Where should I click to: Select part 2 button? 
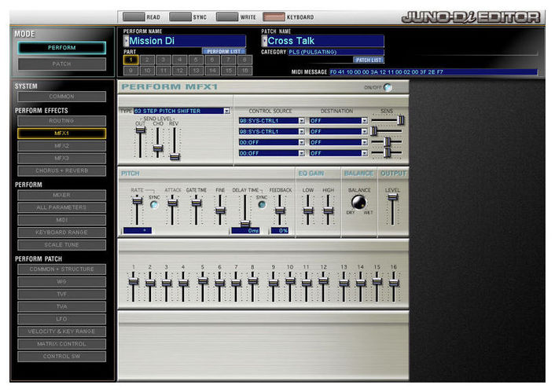[x=147, y=60]
